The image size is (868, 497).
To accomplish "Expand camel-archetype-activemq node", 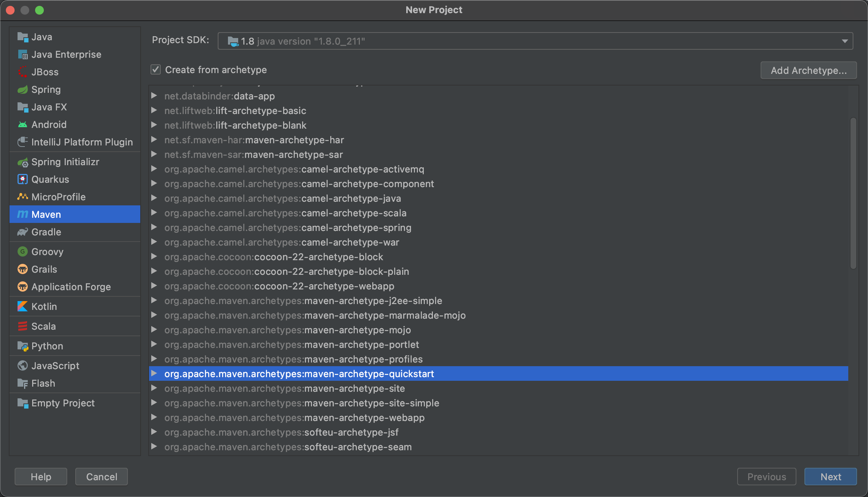I will (154, 169).
